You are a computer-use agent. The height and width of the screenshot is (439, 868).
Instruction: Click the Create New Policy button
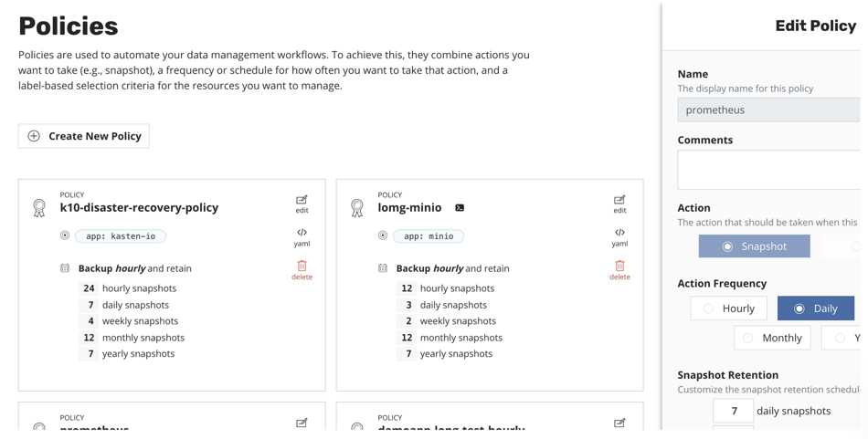tap(83, 136)
